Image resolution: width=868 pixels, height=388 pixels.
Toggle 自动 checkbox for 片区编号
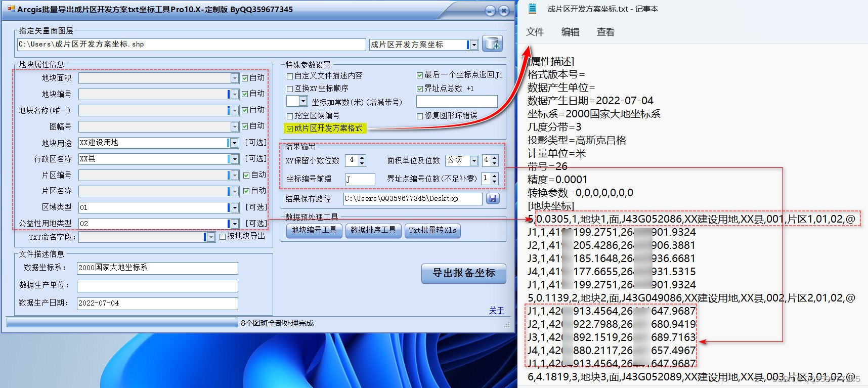pyautogui.click(x=246, y=175)
